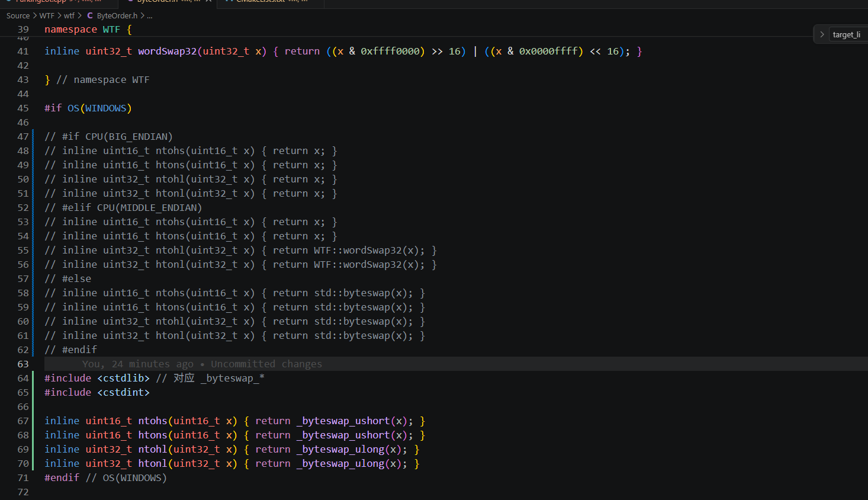Open the breadcrumb symbol ellipsis item
868x500 pixels.
point(150,16)
